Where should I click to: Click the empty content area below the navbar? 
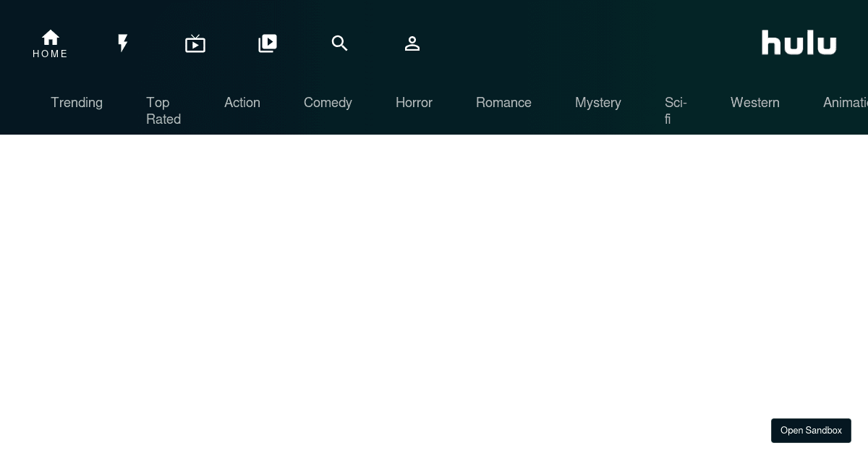tap(434, 290)
